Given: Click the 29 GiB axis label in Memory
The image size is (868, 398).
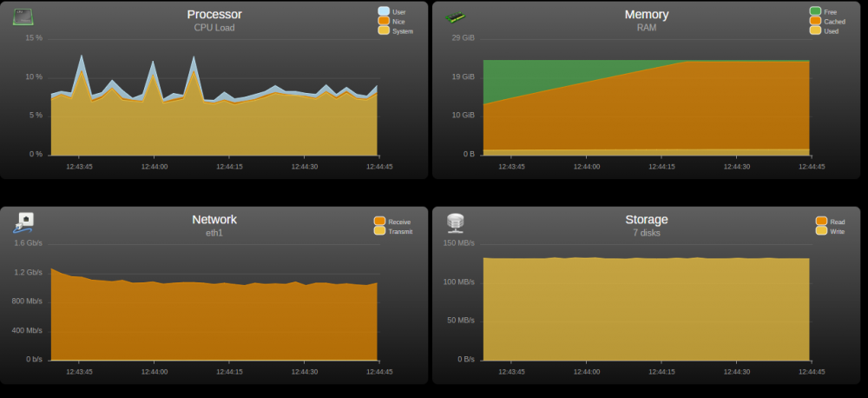Looking at the screenshot, I should 464,38.
